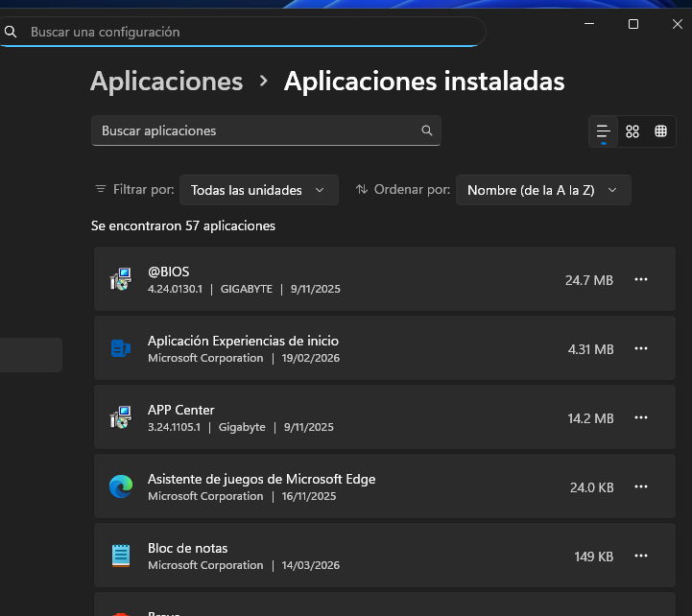The width and height of the screenshot is (692, 616).
Task: Click the 24.7 MB size value
Action: (x=589, y=280)
